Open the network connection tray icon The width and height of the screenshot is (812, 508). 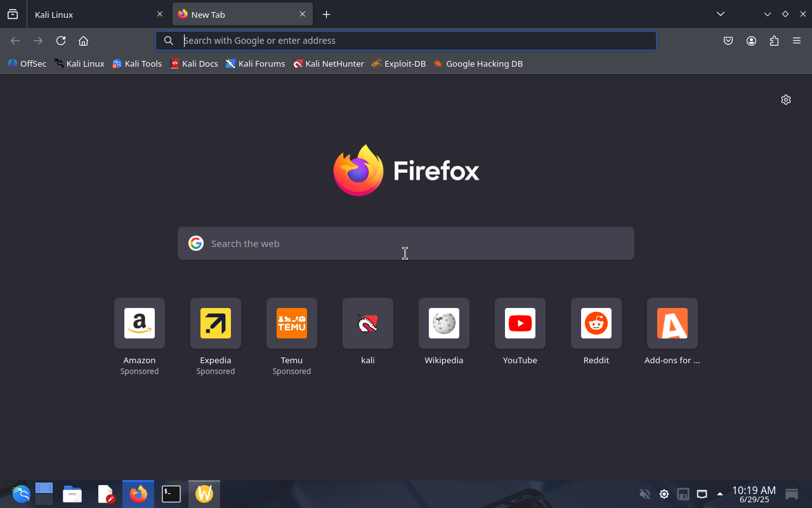tap(702, 494)
